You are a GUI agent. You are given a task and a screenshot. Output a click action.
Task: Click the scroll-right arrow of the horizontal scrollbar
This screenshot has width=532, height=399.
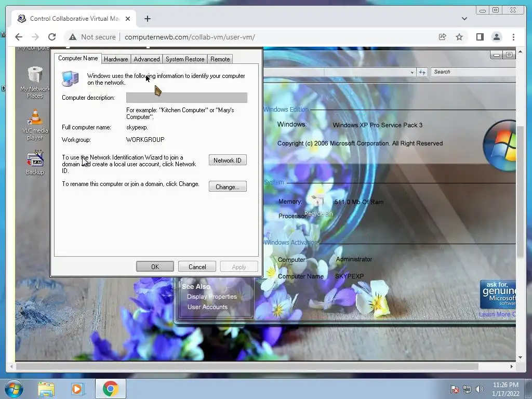click(x=512, y=366)
